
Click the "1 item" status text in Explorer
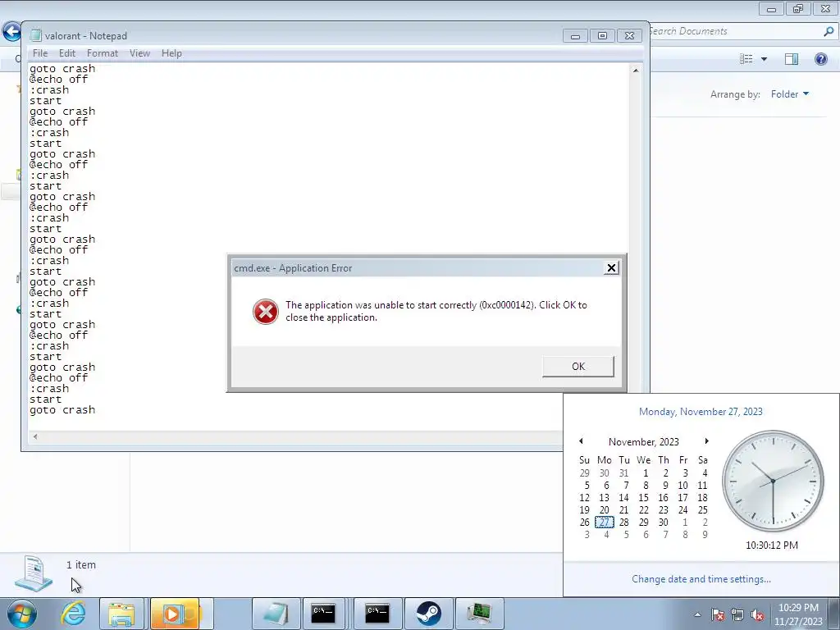point(81,564)
